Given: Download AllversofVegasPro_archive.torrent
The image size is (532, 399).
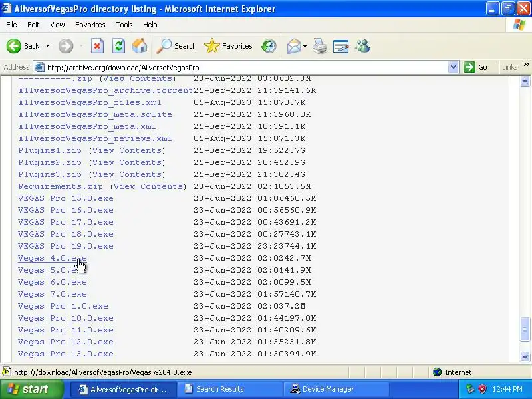Looking at the screenshot, I should [x=106, y=90].
